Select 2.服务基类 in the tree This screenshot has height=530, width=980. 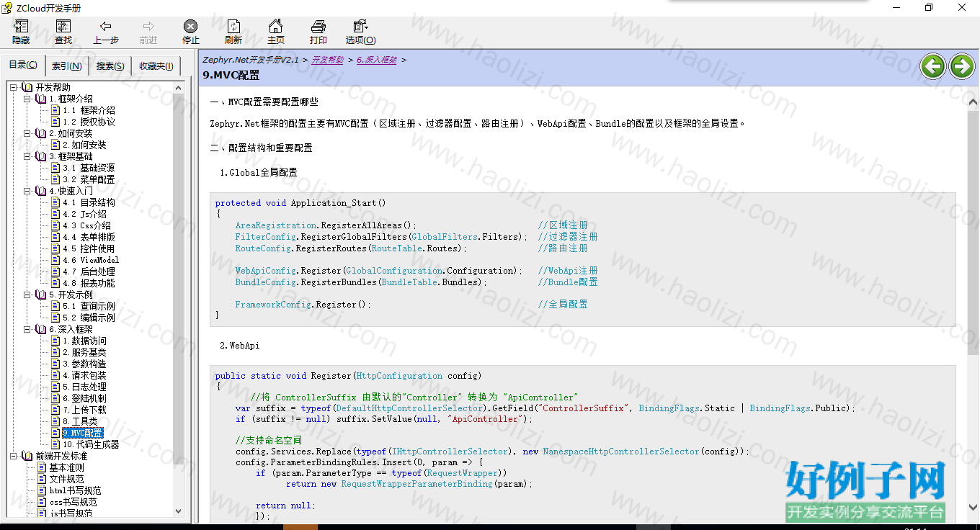tap(84, 352)
